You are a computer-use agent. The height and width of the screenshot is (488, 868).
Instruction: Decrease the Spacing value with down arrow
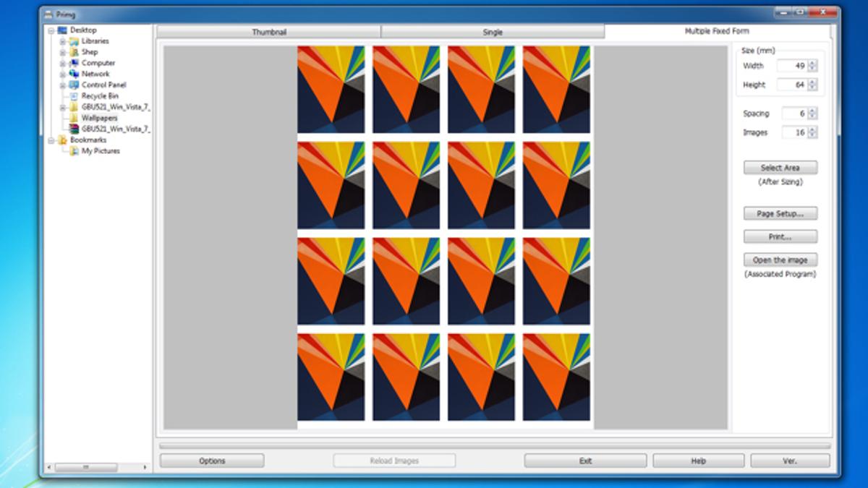[813, 116]
